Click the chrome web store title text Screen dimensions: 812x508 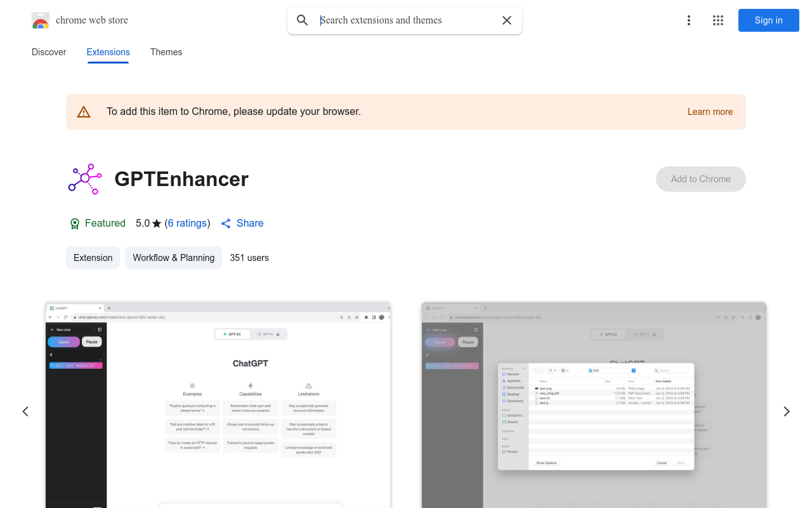(92, 20)
